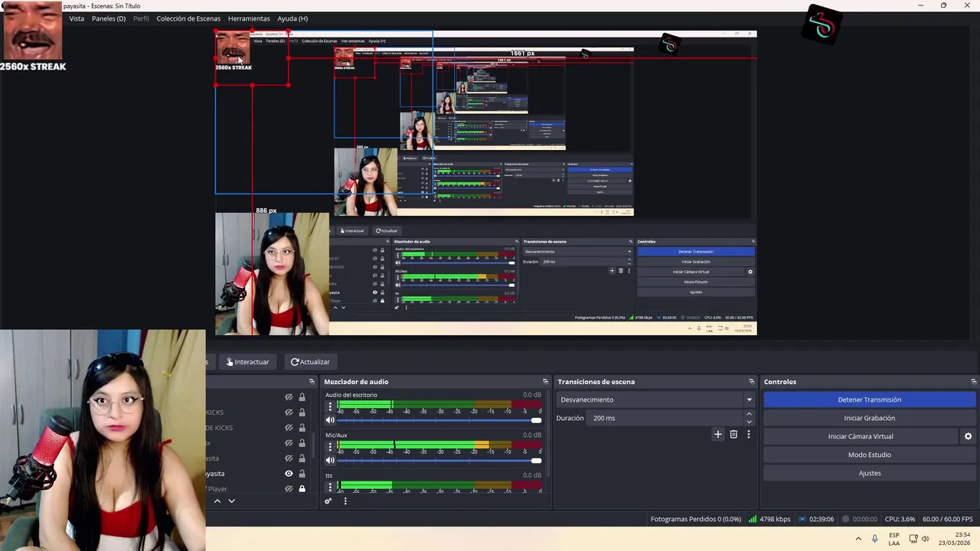
Task: Show the Player source via eye icon
Action: [289, 489]
